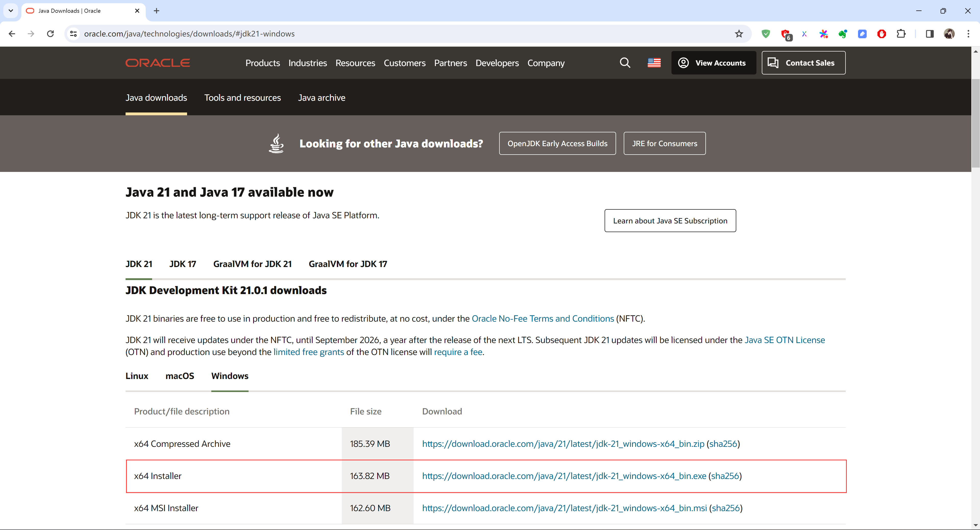This screenshot has height=530, width=980.
Task: Switch to the macOS tab
Action: [x=180, y=376]
